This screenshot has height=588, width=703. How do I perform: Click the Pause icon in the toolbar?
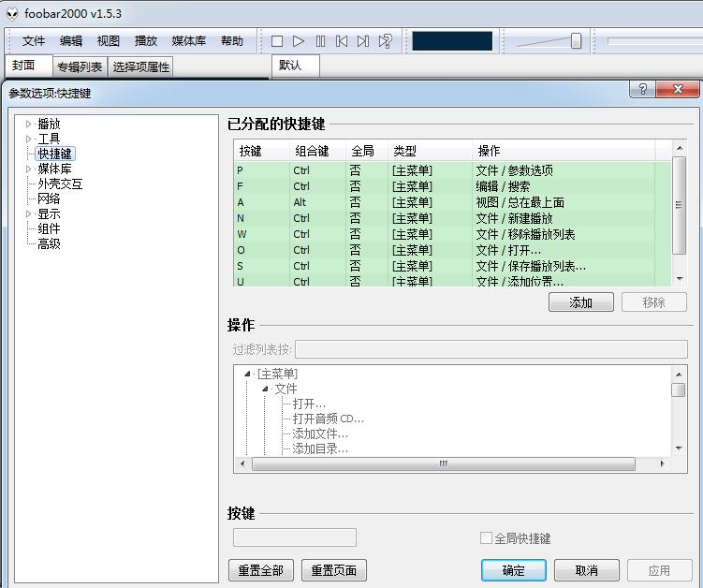[320, 41]
